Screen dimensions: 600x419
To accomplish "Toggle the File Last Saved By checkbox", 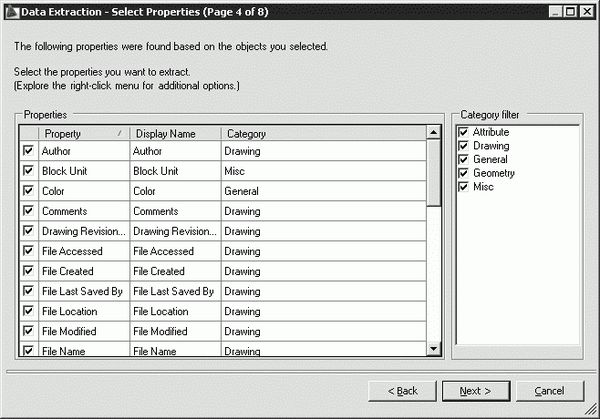I will [28, 290].
